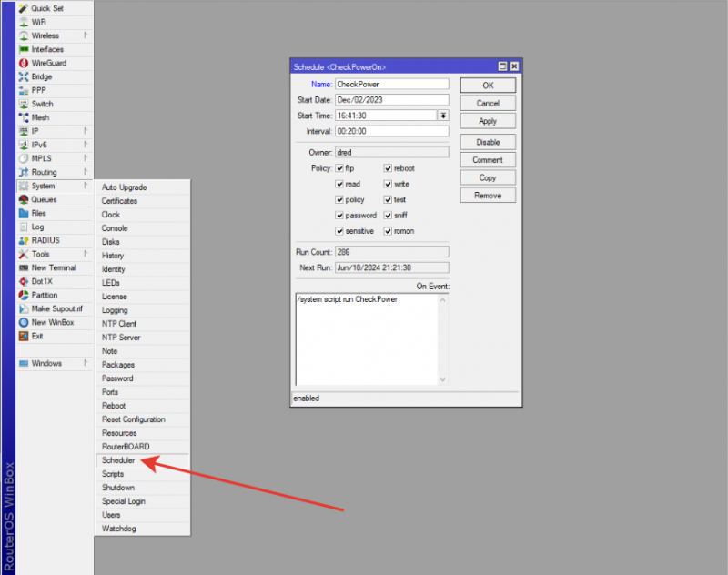This screenshot has width=728, height=575.
Task: Disable the sniff policy checkbox
Action: pos(388,216)
